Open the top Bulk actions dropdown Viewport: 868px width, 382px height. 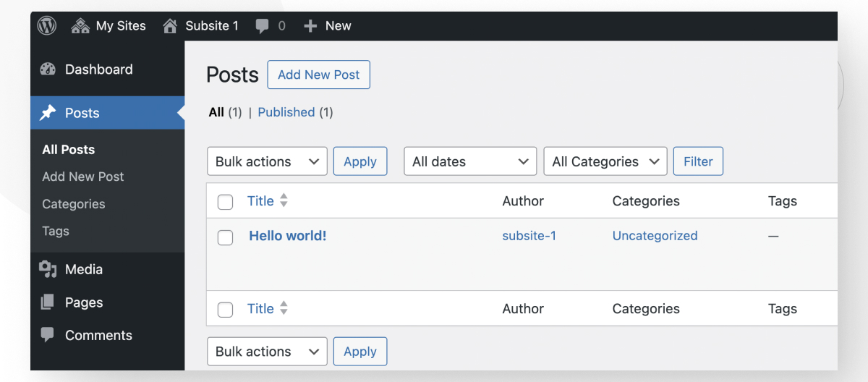pos(267,161)
